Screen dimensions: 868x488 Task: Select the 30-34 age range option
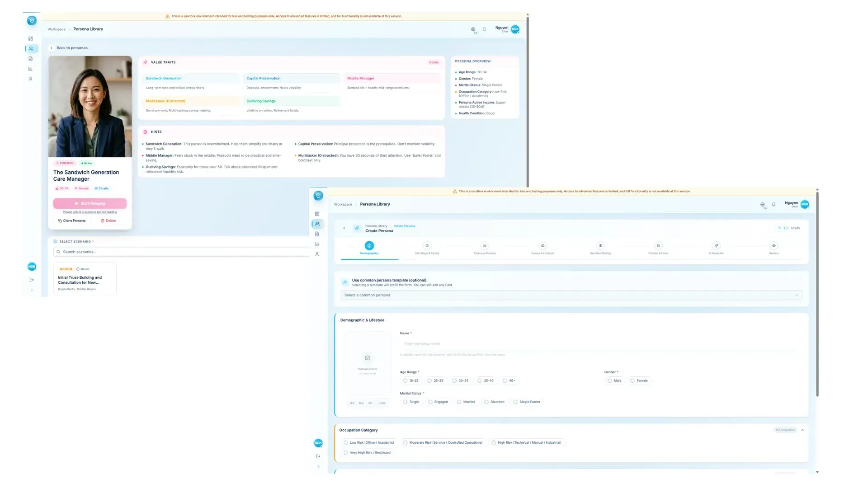[461, 381]
